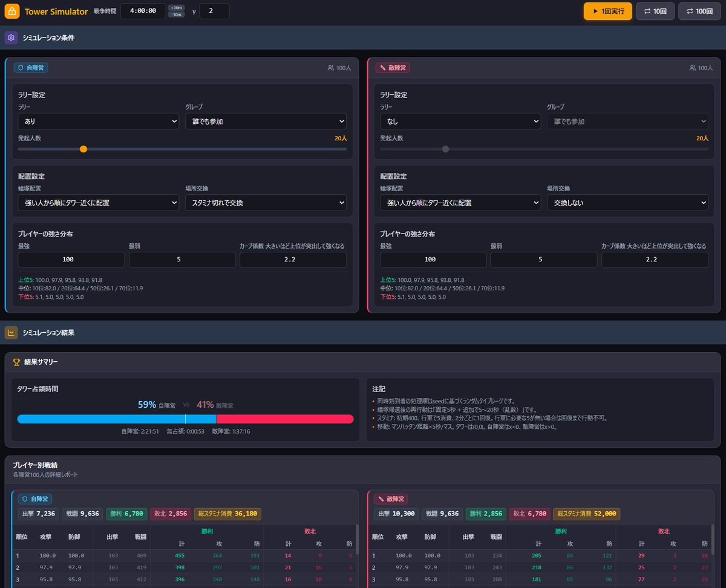Click the 自陣営 発起人数 slider handle
726x588 pixels.
pos(83,149)
